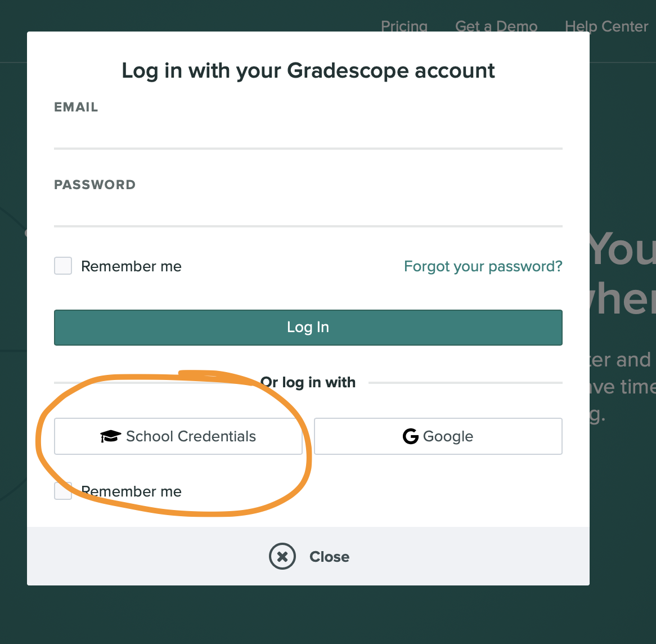Choose Google as the login method

coord(438,436)
